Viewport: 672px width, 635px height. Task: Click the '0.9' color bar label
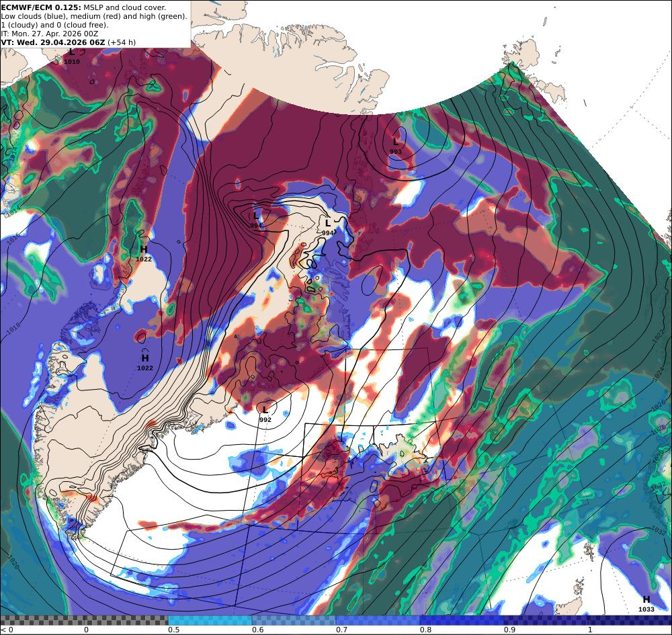pos(509,630)
